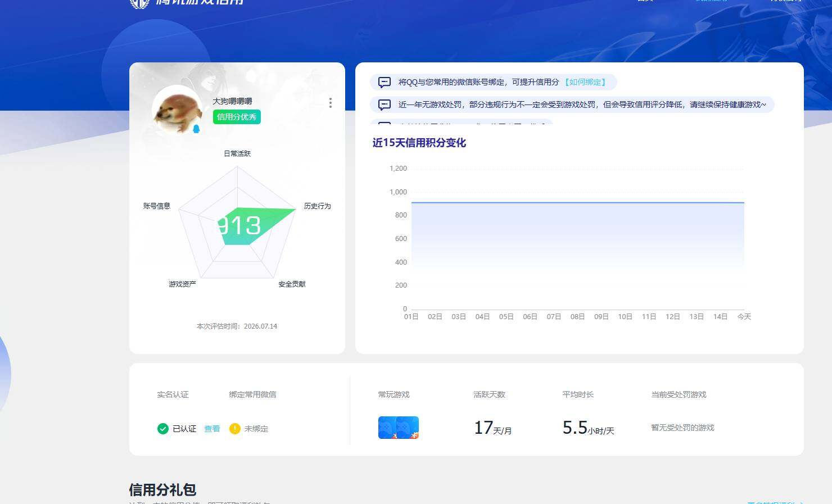Click the 活跃天数 heading
Screen dimensions: 832x504
[490, 394]
